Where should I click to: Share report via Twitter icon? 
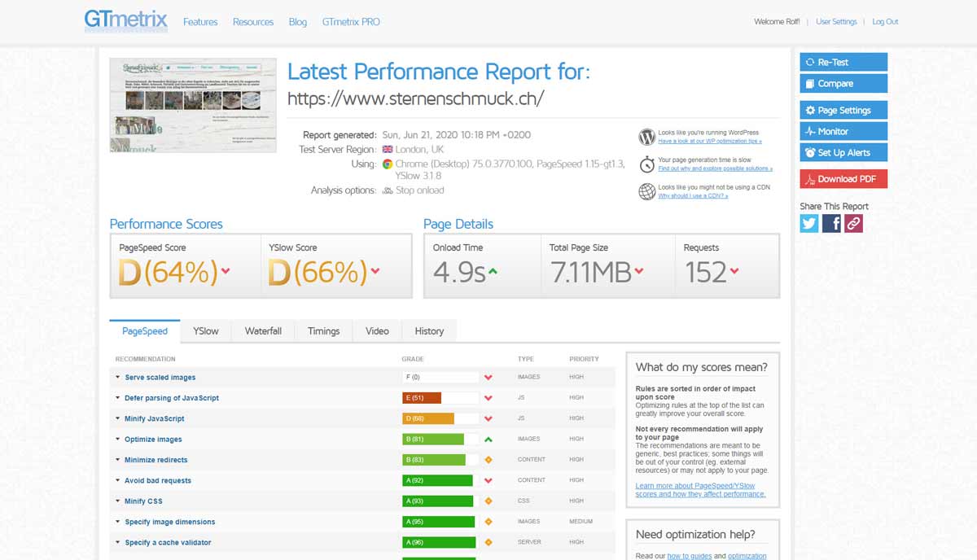click(809, 223)
